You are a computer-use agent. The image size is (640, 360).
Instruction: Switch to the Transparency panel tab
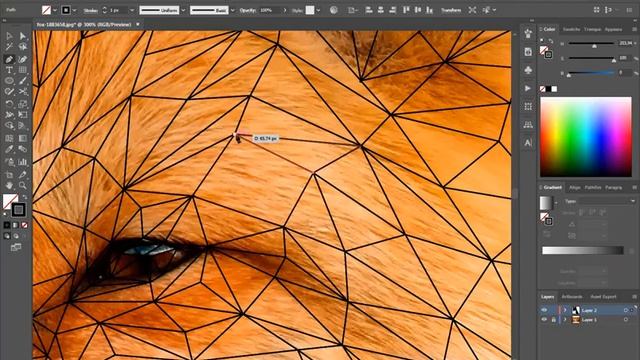click(592, 29)
